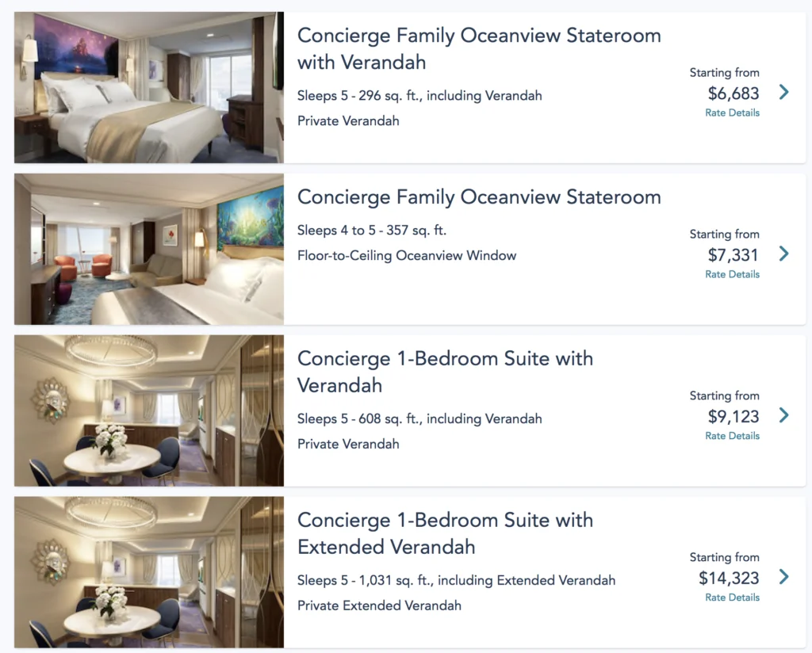Open photo of Extended Verandah suite dining room

149,572
